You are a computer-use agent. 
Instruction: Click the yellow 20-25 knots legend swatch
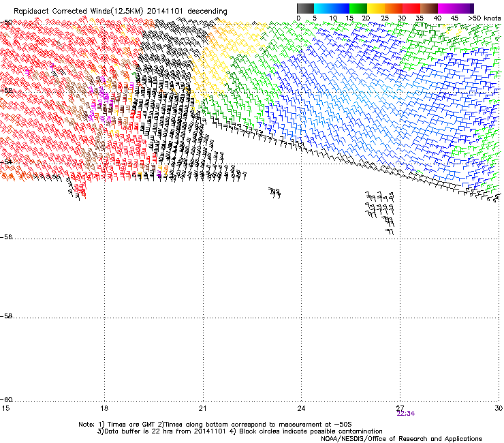point(376,8)
